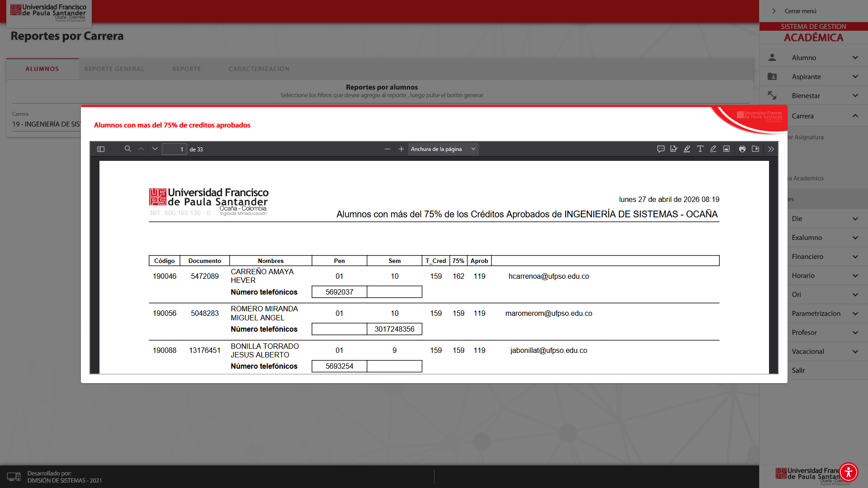
Task: Select the highlight annotation tool
Action: 687,149
